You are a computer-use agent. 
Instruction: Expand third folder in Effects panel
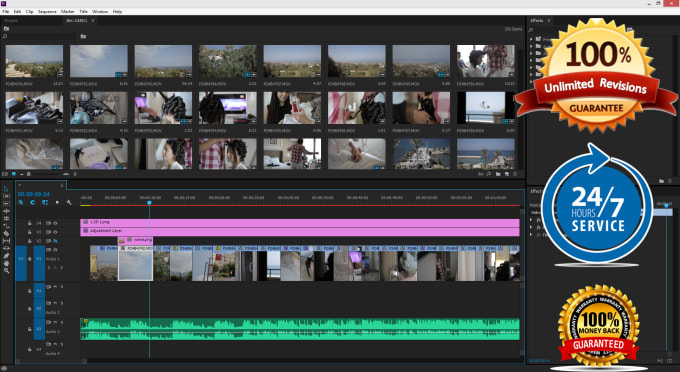pyautogui.click(x=531, y=53)
